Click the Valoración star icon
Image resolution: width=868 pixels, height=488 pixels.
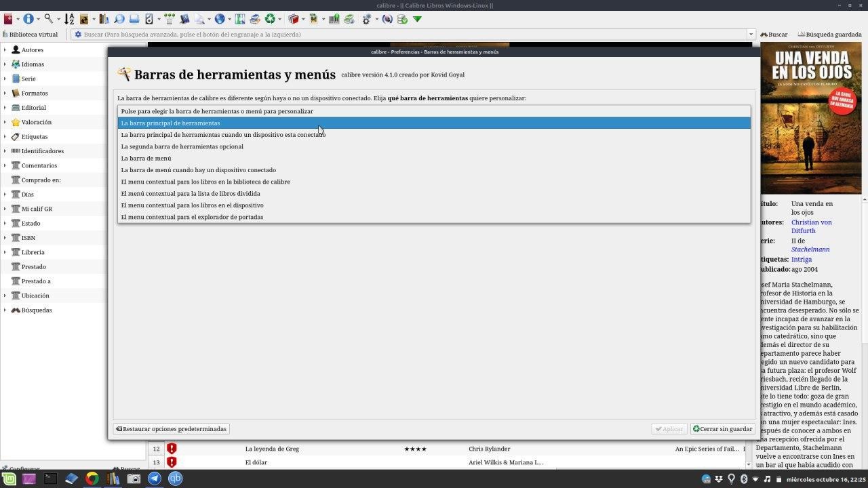tap(16, 122)
